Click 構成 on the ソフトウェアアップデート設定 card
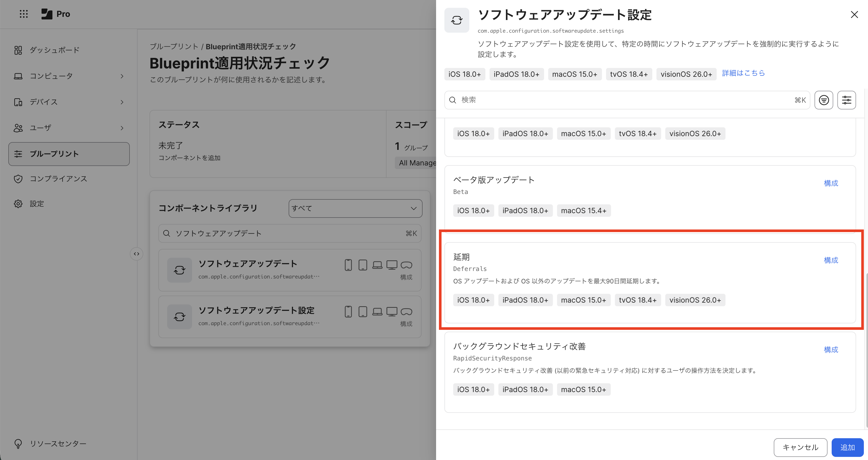 [406, 324]
